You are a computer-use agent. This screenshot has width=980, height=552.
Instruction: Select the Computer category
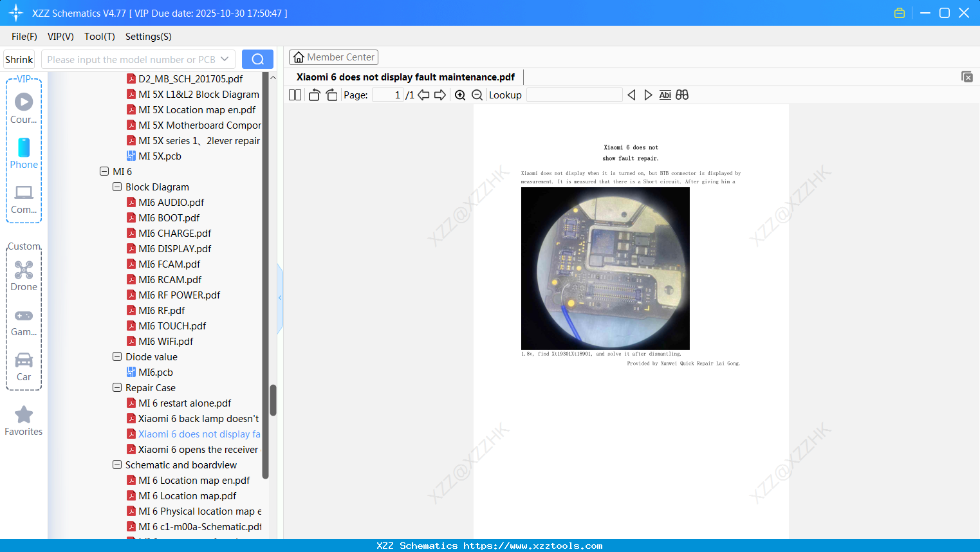[x=24, y=199]
